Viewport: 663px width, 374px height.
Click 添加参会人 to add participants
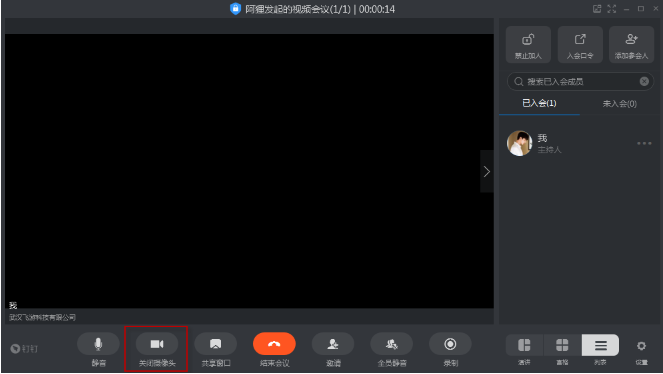coord(632,45)
